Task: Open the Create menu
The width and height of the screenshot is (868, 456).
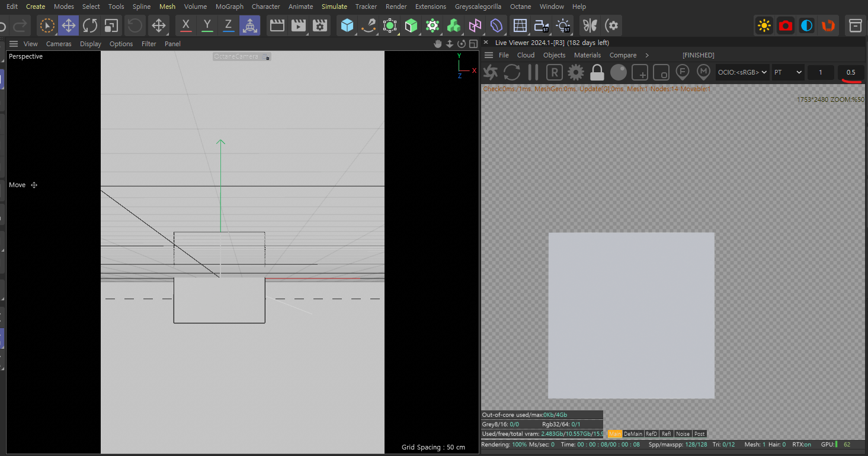Action: [x=36, y=7]
